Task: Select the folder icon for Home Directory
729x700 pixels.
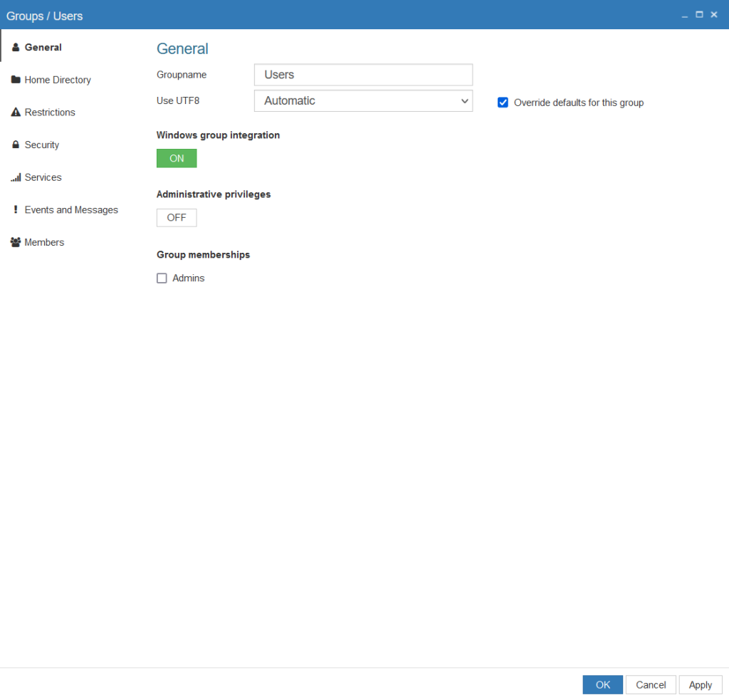Action: [x=15, y=79]
